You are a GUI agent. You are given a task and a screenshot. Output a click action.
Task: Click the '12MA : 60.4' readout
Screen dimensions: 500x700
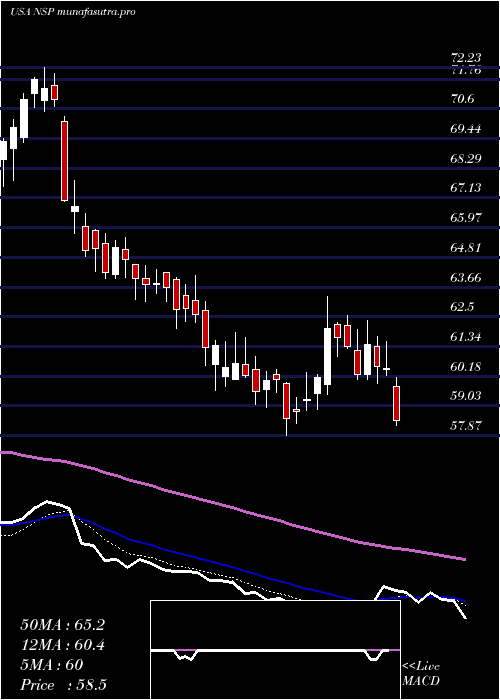coord(62,645)
